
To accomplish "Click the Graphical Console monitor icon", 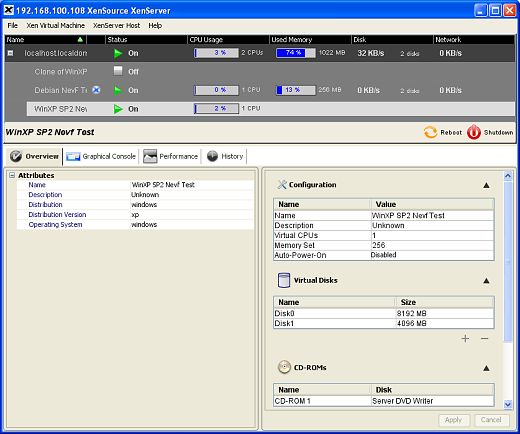I will point(73,156).
